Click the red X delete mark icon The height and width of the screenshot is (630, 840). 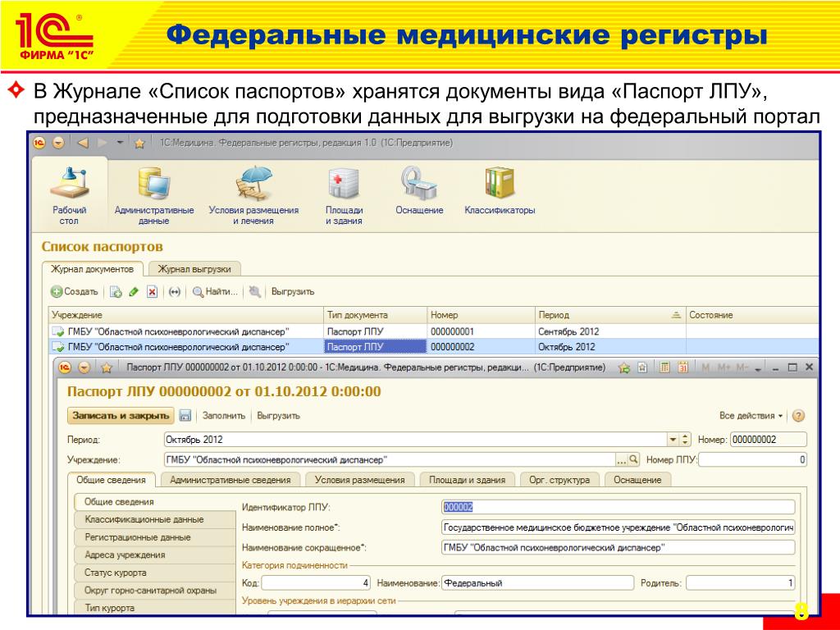pyautogui.click(x=152, y=292)
